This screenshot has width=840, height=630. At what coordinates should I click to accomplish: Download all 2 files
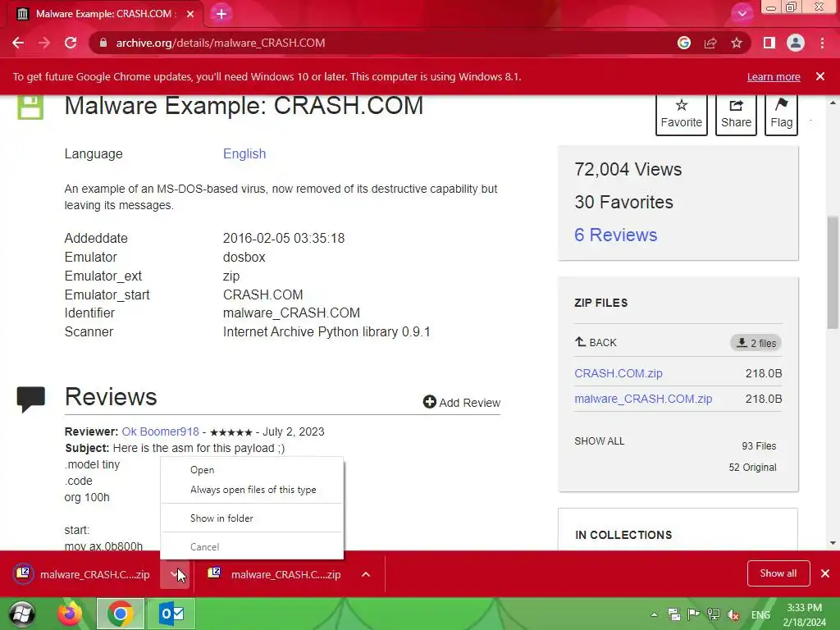click(756, 343)
